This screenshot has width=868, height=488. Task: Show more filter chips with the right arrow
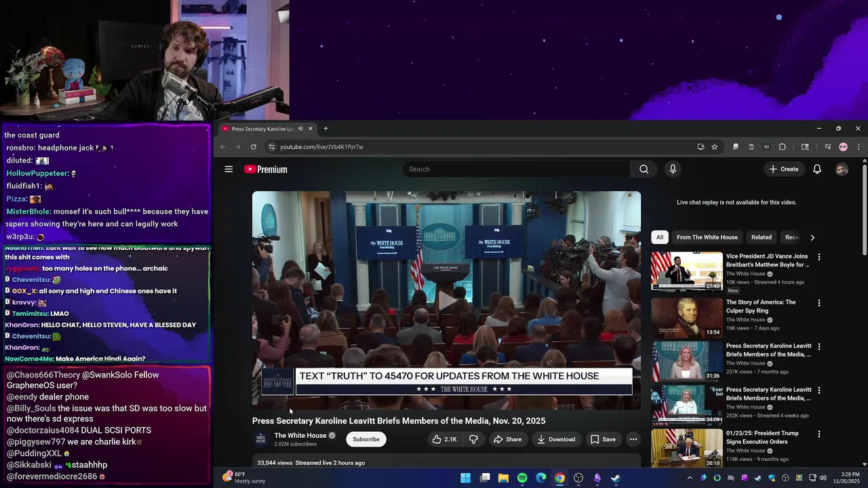[x=812, y=237]
